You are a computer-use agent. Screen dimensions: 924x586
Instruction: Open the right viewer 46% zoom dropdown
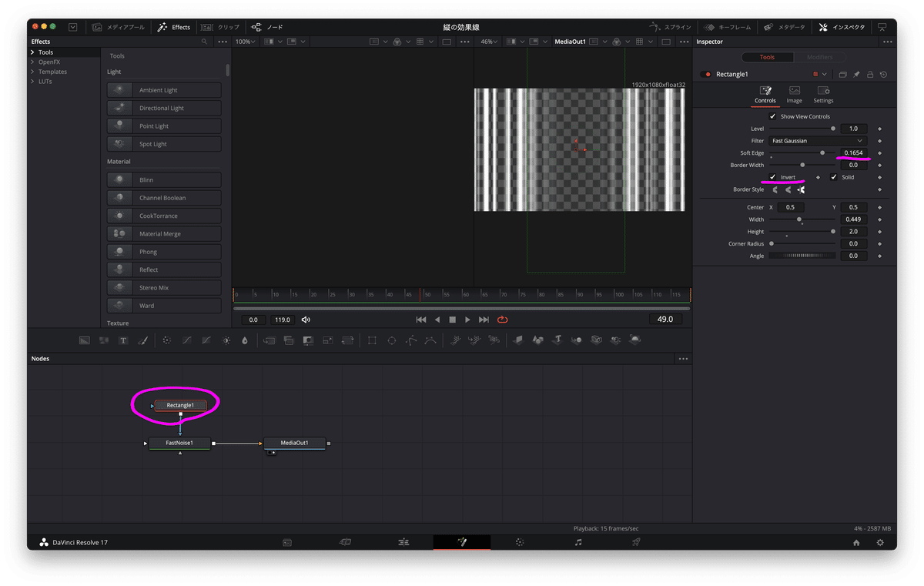tap(488, 42)
